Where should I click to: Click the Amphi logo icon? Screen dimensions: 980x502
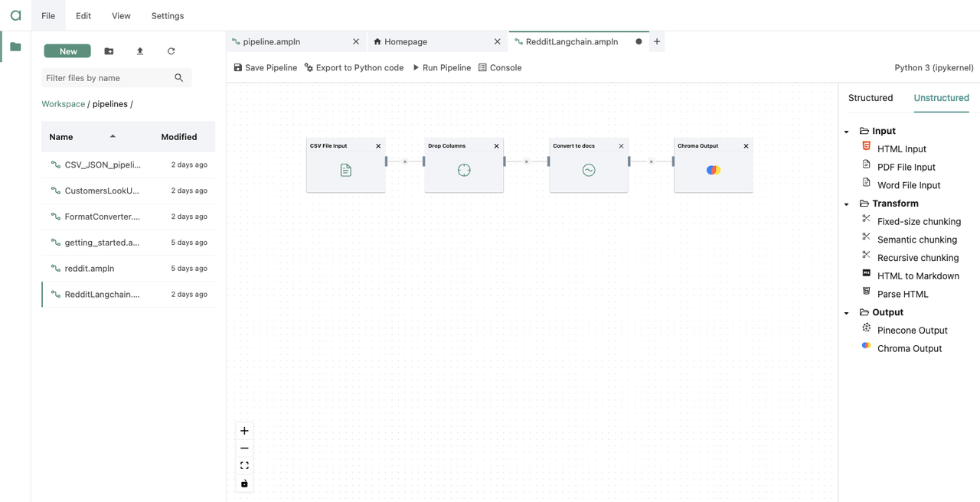(15, 15)
